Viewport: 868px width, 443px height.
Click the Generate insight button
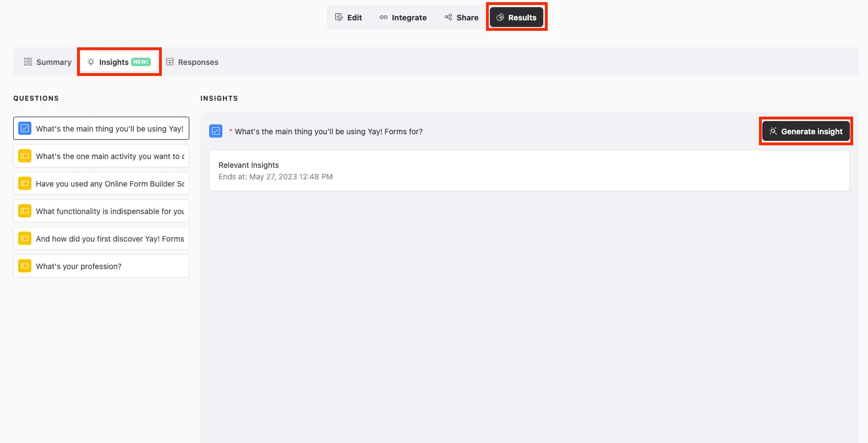806,131
